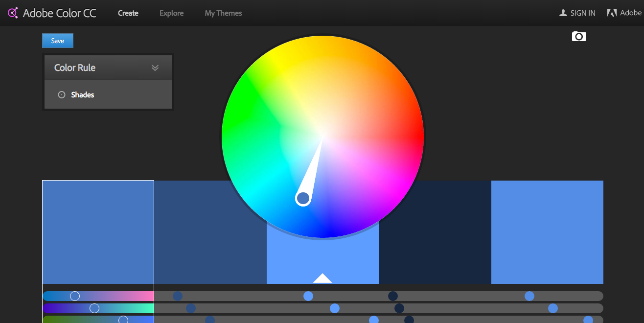Click the Shades rule icon circle
Screen dimensions: 644x323
62,94
